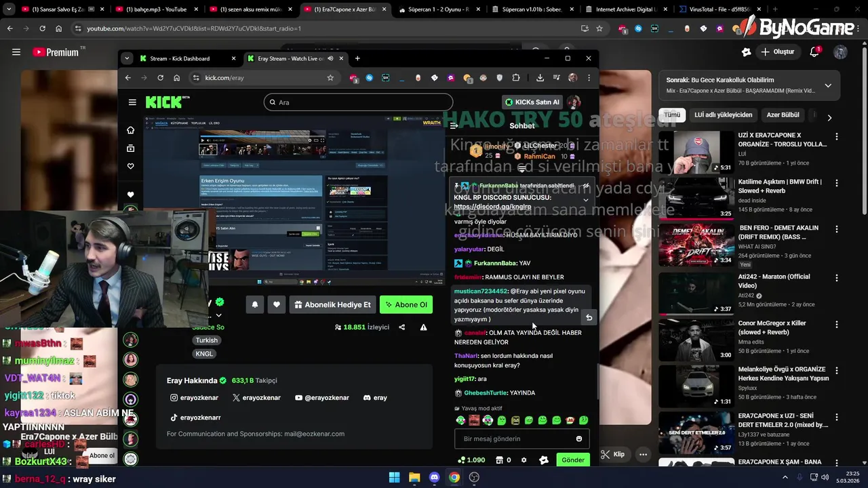The height and width of the screenshot is (488, 868).
Task: Open the Kick sidebar hamburger menu
Action: tap(132, 102)
